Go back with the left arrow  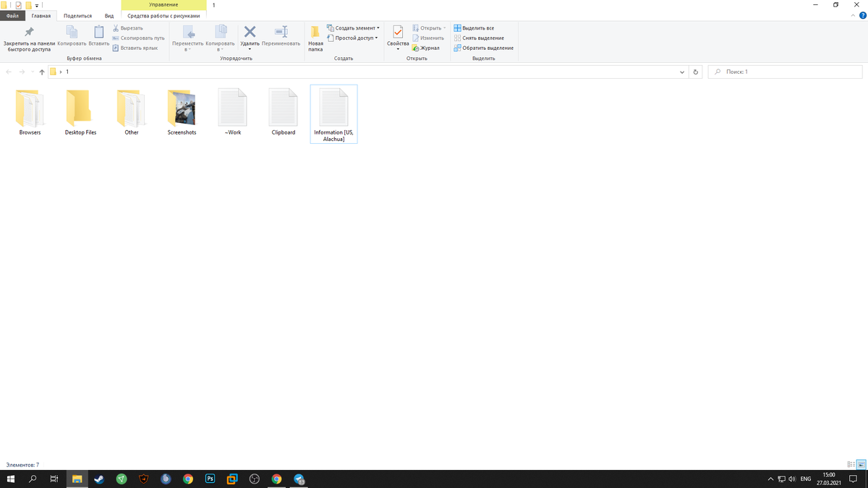(x=9, y=72)
